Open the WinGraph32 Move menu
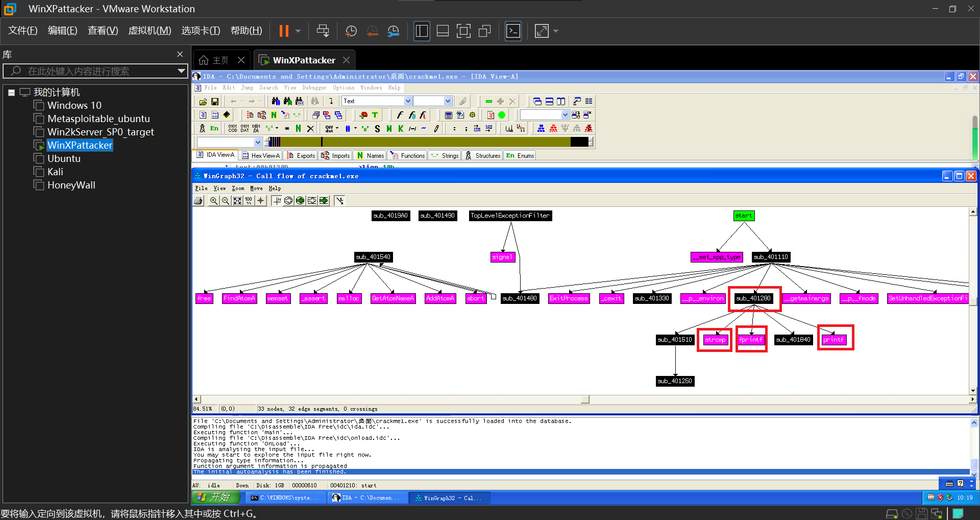The height and width of the screenshot is (520, 980). (x=256, y=188)
